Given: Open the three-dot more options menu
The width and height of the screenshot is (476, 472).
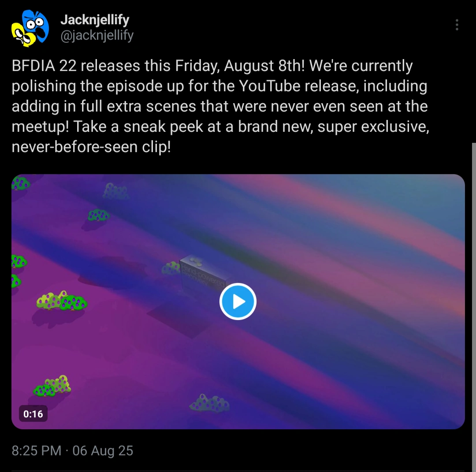Looking at the screenshot, I should (x=457, y=25).
